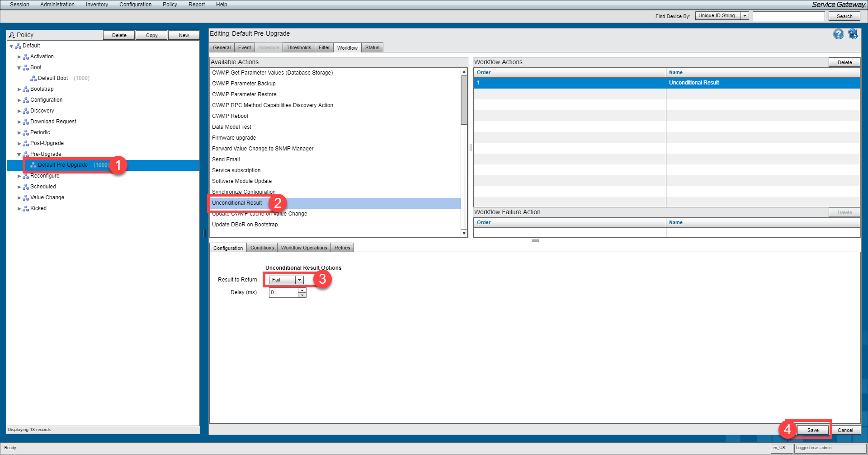The image size is (868, 455).
Task: Click the Default Boot policy icon
Action: 33,79
